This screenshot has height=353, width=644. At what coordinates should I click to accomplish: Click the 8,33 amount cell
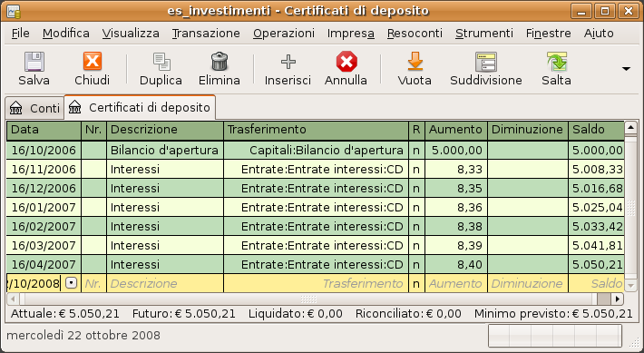456,170
